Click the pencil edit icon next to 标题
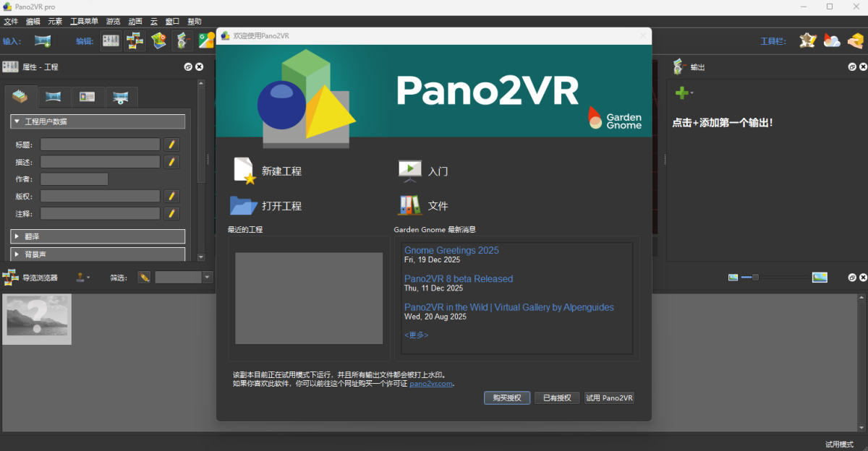This screenshot has width=868, height=451. point(171,145)
